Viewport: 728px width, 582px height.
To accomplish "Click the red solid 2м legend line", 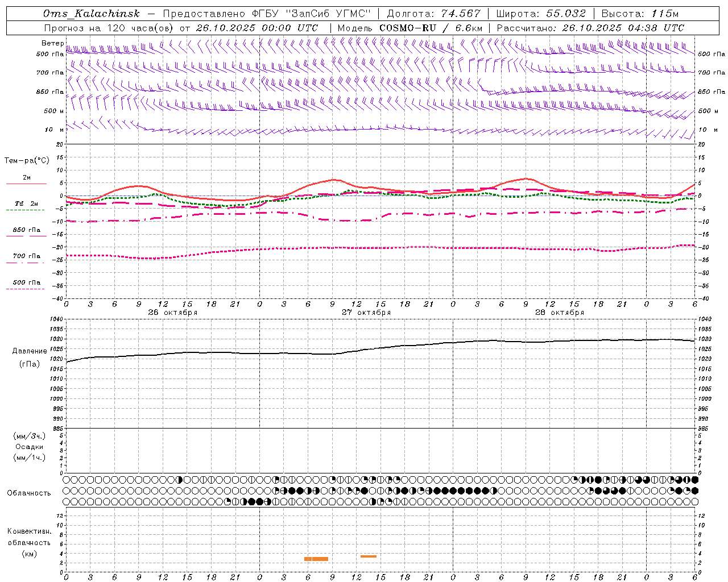I will tap(26, 184).
